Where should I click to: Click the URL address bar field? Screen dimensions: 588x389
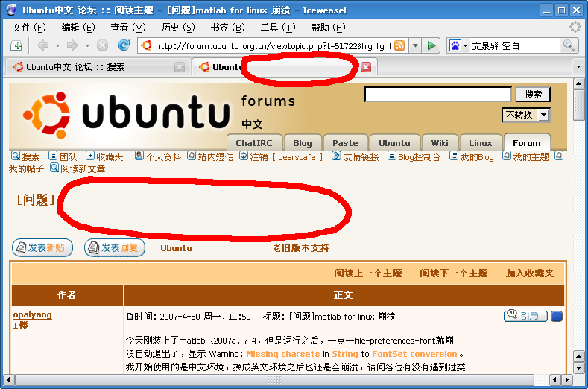pos(273,45)
